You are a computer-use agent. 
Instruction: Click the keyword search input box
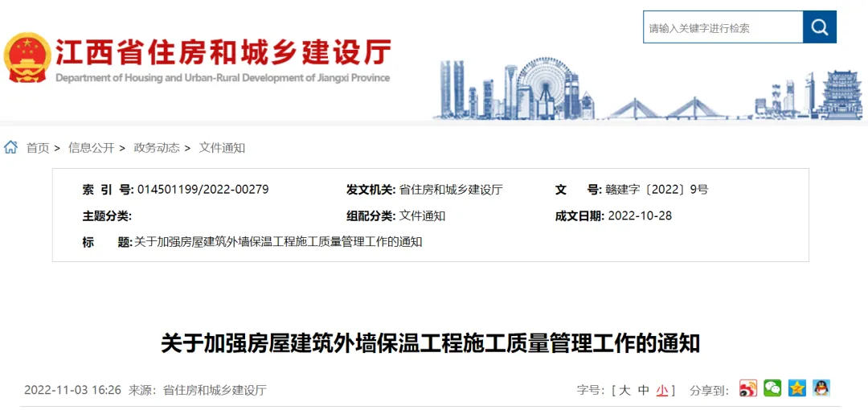[x=723, y=27]
